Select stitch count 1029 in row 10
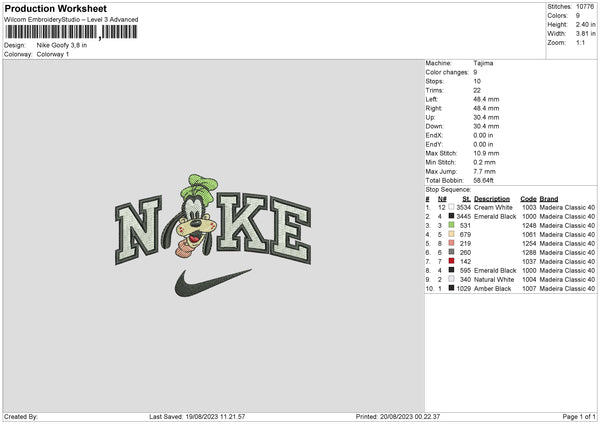The width and height of the screenshot is (600, 424). [463, 289]
